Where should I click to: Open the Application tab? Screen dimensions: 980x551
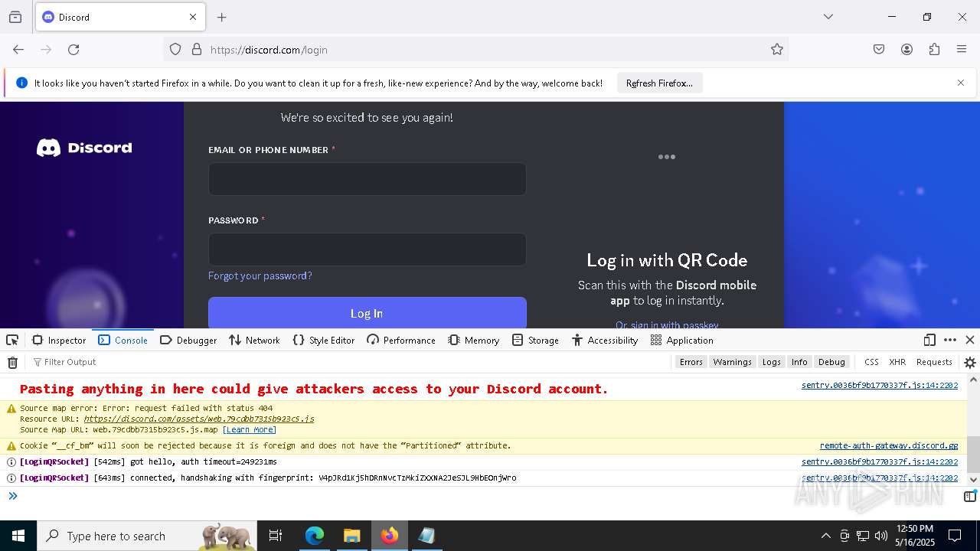pyautogui.click(x=681, y=340)
